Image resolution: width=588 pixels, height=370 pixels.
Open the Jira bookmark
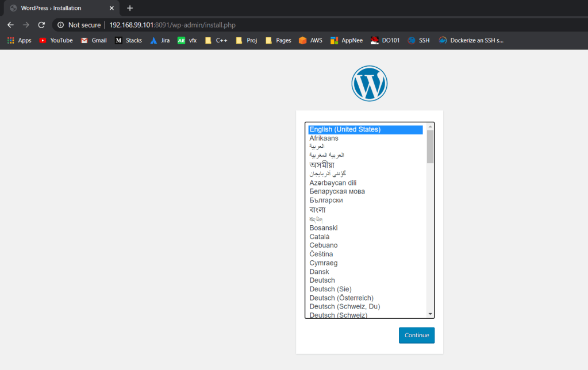coord(160,40)
